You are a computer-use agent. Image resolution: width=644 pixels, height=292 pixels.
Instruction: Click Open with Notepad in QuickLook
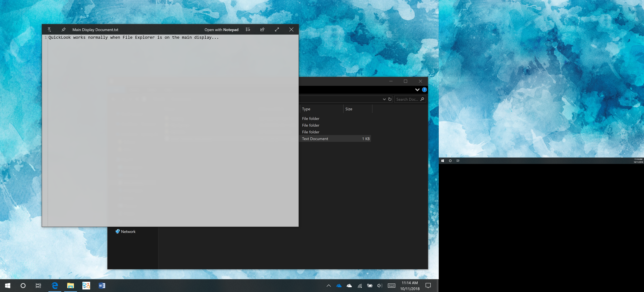pos(221,30)
